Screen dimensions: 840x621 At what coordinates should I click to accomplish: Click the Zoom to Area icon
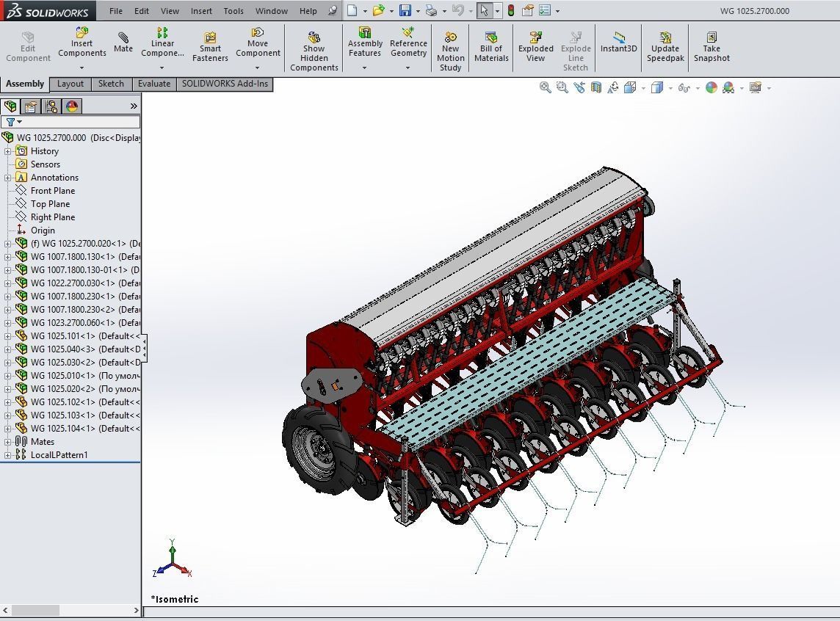tap(562, 87)
